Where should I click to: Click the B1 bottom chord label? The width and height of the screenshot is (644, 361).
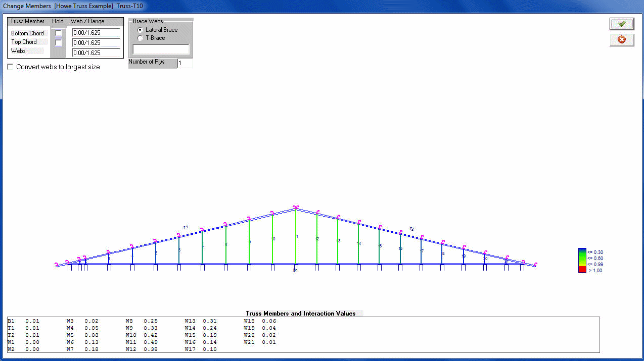296,271
